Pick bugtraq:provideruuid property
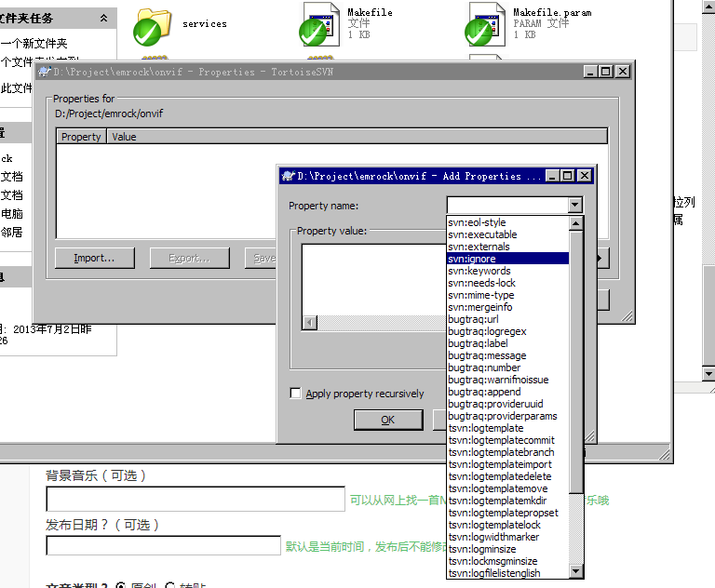Screen dimensions: 715x588 click(x=508, y=404)
